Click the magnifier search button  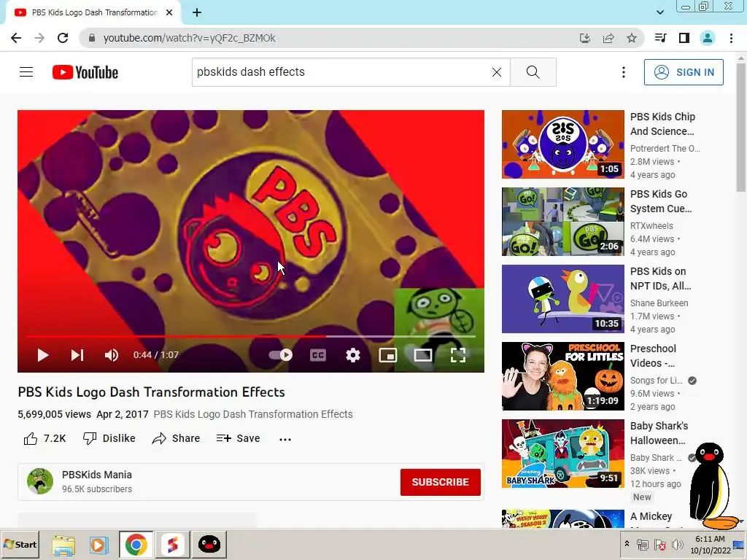(x=533, y=72)
